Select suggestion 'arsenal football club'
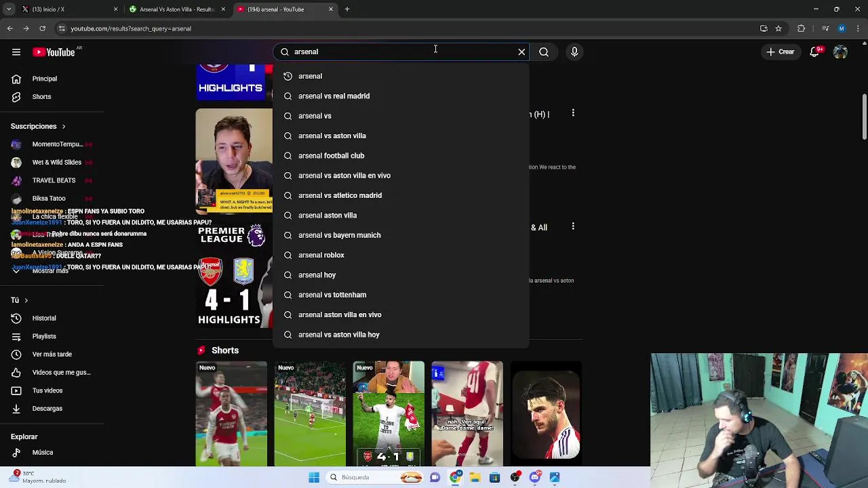This screenshot has width=868, height=488. click(401, 155)
